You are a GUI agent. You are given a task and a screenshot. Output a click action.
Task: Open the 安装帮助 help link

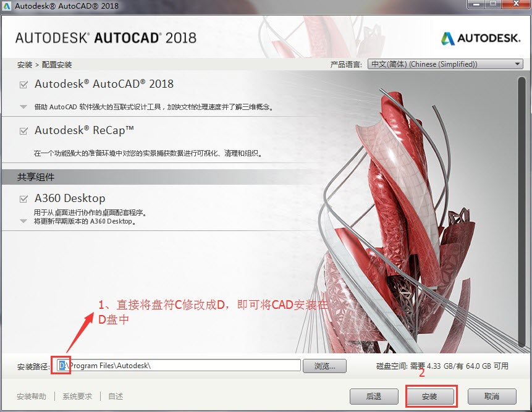tap(32, 397)
